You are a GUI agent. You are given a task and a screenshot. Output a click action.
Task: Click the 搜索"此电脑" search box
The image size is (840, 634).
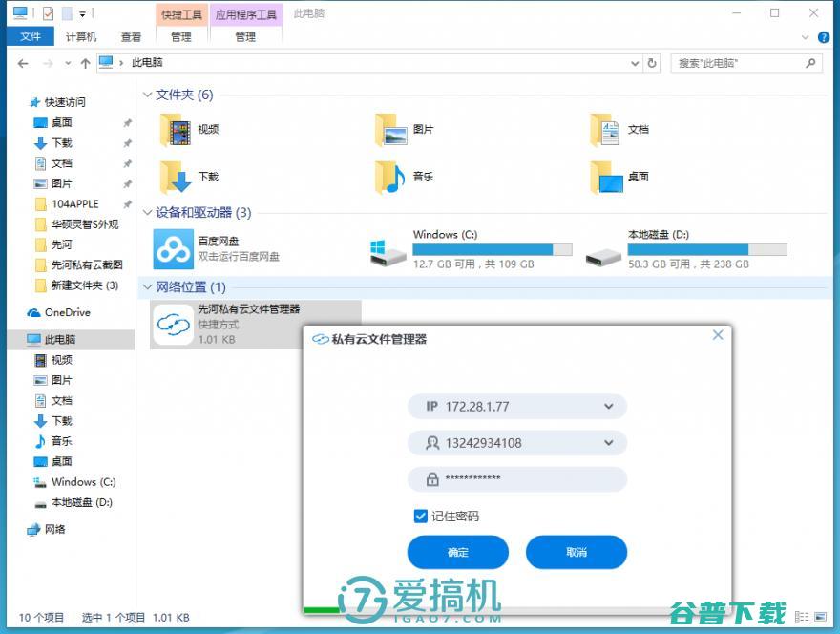[x=746, y=63]
